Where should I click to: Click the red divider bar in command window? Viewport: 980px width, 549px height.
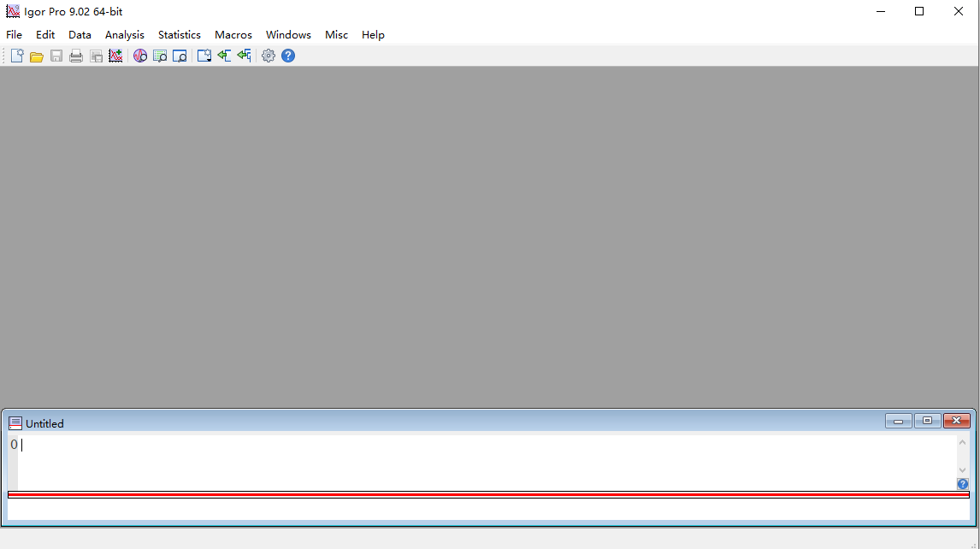click(x=487, y=494)
